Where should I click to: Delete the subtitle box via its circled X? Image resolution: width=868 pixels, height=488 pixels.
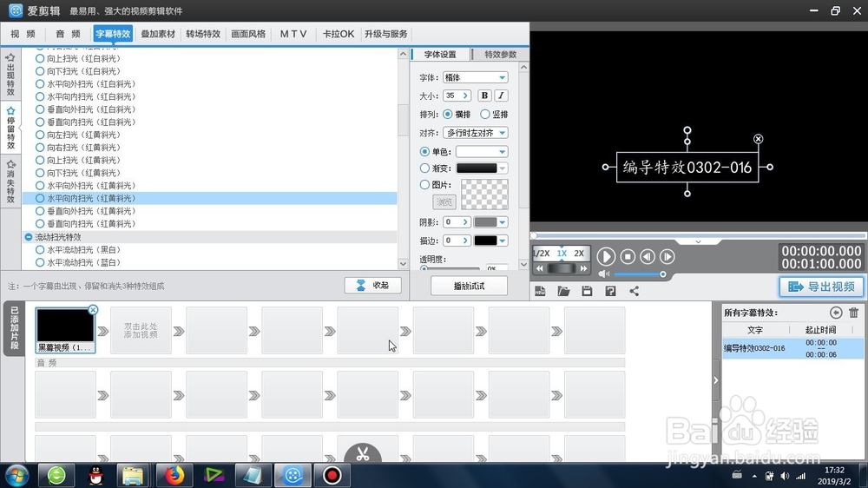pyautogui.click(x=759, y=139)
